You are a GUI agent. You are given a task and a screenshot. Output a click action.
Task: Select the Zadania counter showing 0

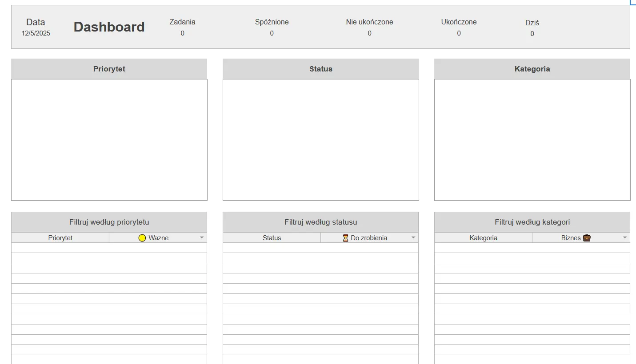coord(182,33)
